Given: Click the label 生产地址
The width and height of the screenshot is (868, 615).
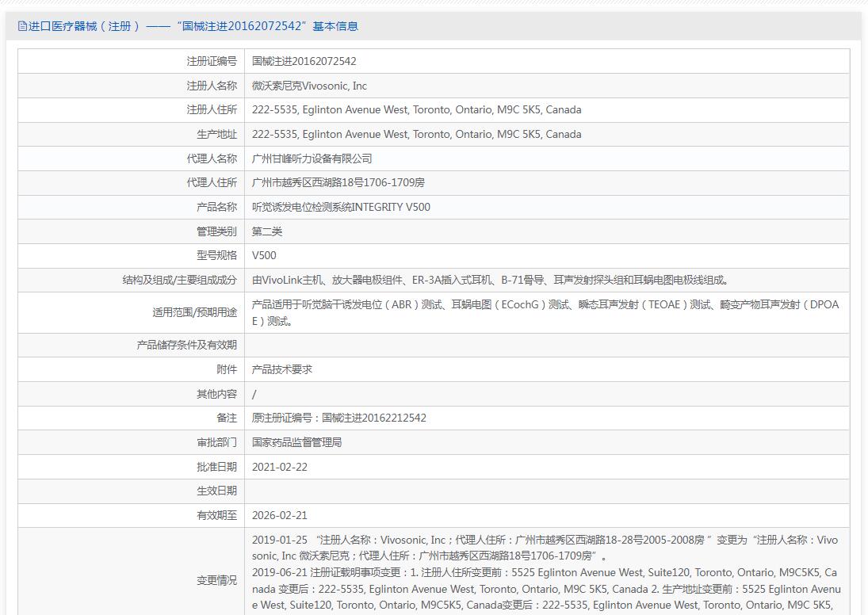Looking at the screenshot, I should click(x=216, y=134).
